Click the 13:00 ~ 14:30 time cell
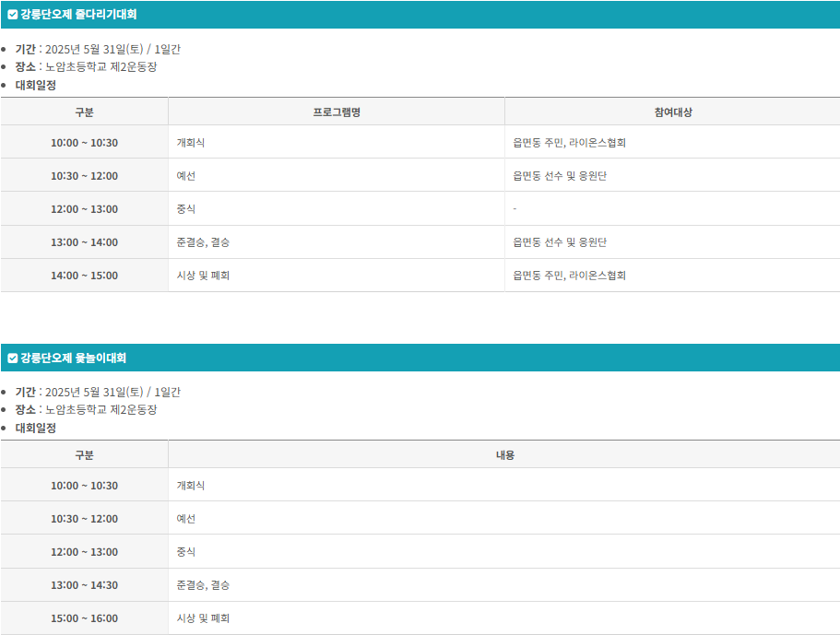840x635 pixels. (84, 585)
